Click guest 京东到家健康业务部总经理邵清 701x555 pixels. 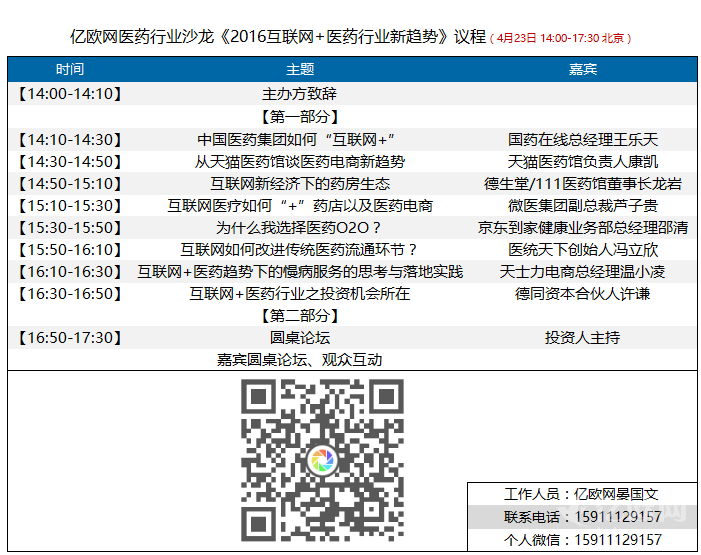click(583, 228)
